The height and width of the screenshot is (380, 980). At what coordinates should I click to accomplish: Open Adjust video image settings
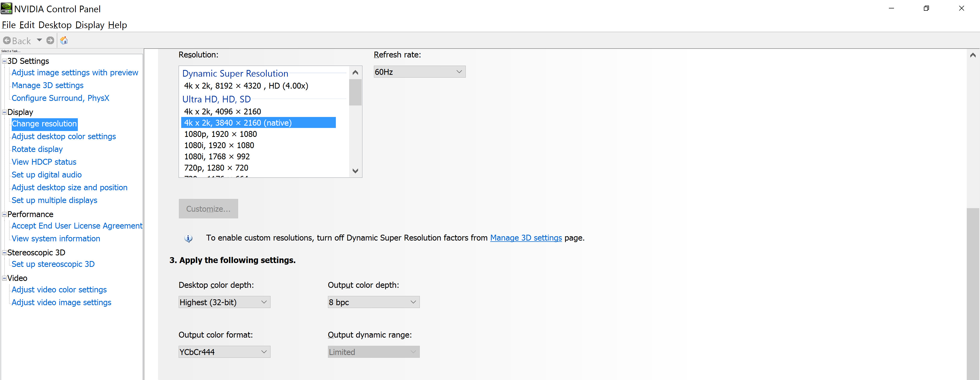coord(62,302)
